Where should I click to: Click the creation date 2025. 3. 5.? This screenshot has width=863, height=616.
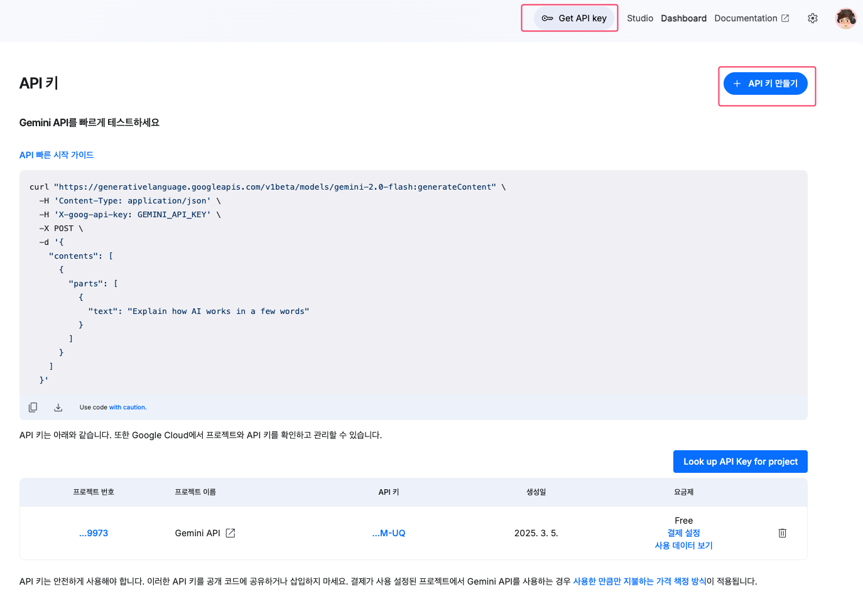coord(536,533)
